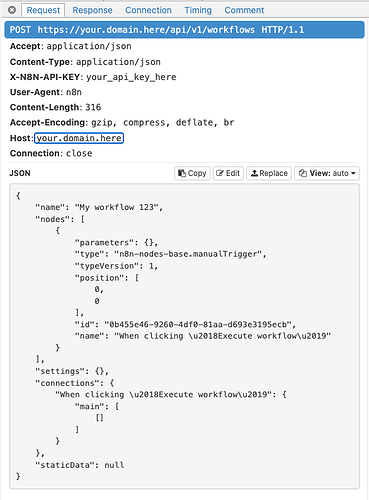
Task: Click the X-N8N-API-KEY header value
Action: point(131,77)
